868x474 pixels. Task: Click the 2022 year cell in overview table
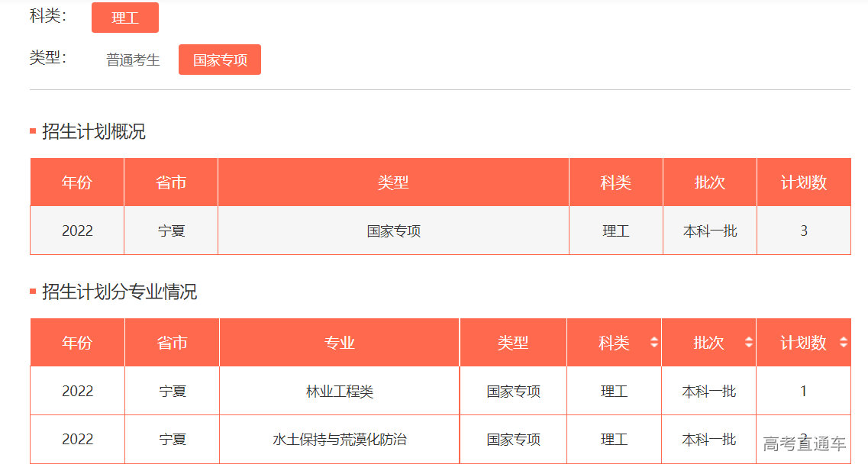(76, 231)
